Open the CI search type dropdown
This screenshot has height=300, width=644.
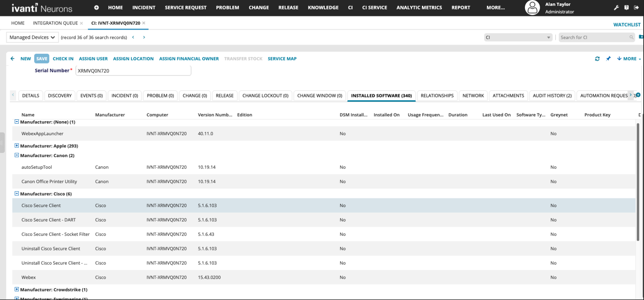[518, 37]
